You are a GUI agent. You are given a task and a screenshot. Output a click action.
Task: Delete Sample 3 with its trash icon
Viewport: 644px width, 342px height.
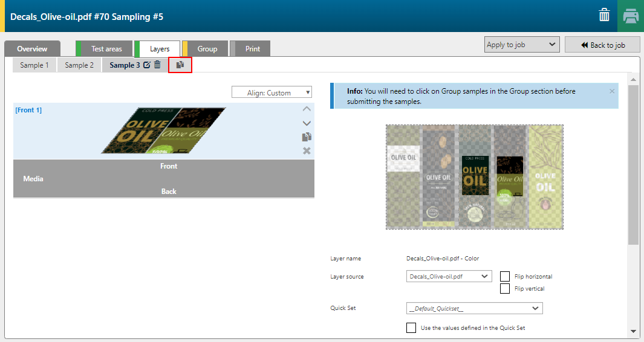157,65
